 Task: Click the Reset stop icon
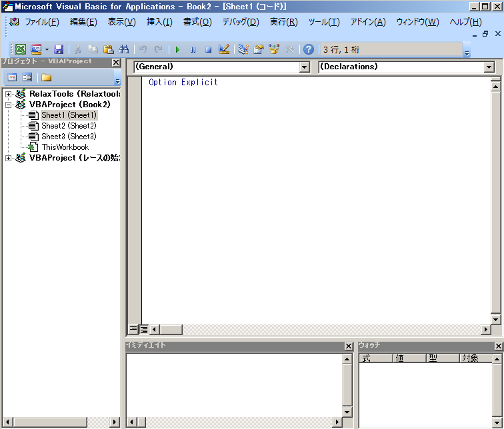[208, 49]
